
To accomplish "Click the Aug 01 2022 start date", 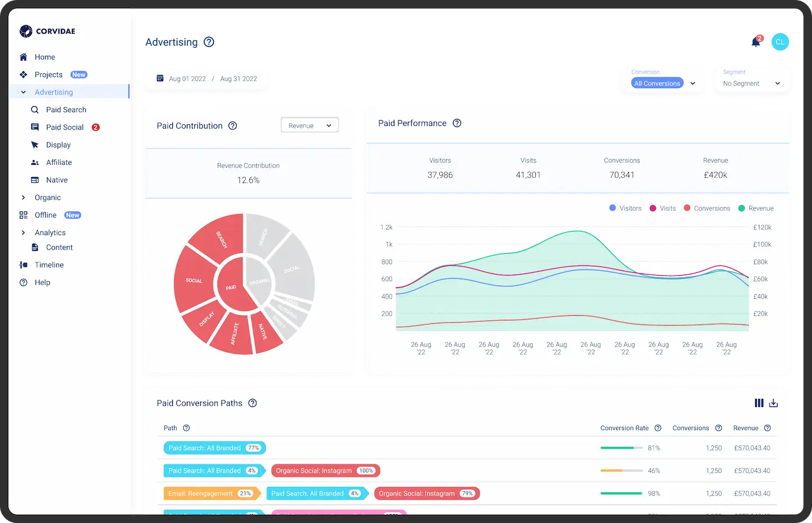I will click(187, 79).
